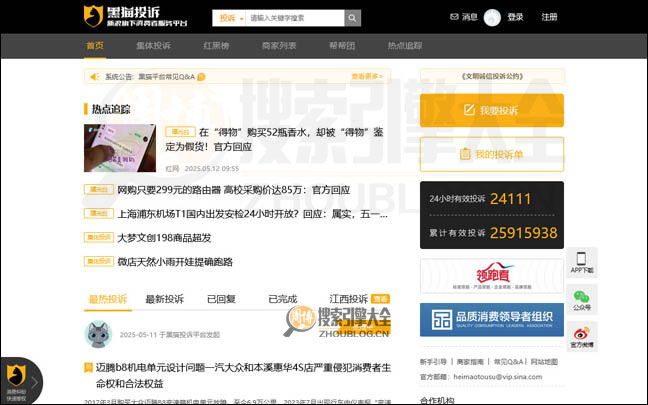Open 得物 52瓶香水 headline
Screen dimensions: 648x405
coord(274,139)
